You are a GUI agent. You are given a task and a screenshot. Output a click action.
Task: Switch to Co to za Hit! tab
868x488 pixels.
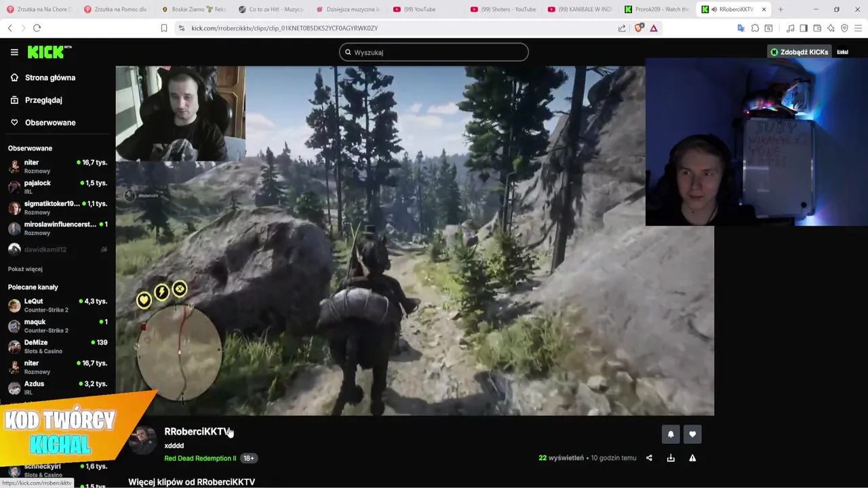tap(271, 9)
